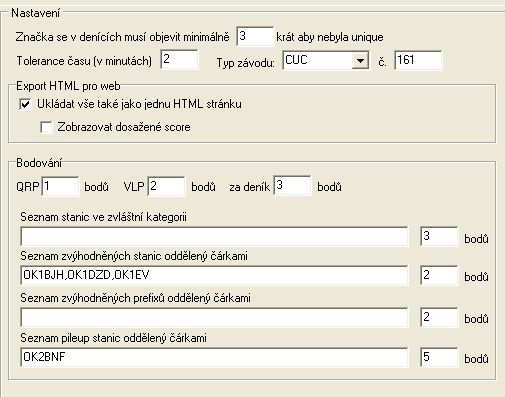The width and height of the screenshot is (505, 397).
Task: Click pileup points field showing 5
Action: pos(439,358)
